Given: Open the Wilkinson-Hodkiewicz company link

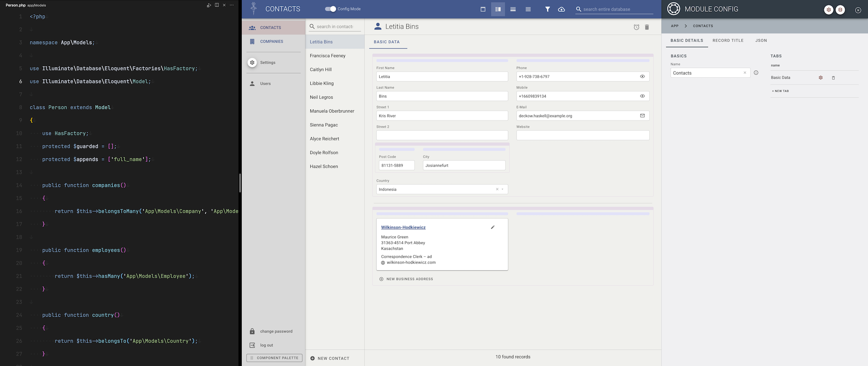Looking at the screenshot, I should pos(403,227).
